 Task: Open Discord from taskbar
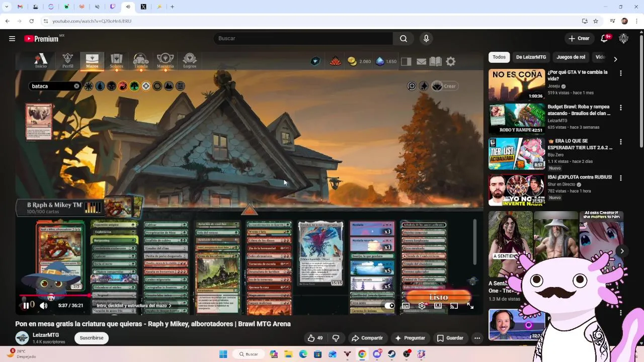click(377, 354)
